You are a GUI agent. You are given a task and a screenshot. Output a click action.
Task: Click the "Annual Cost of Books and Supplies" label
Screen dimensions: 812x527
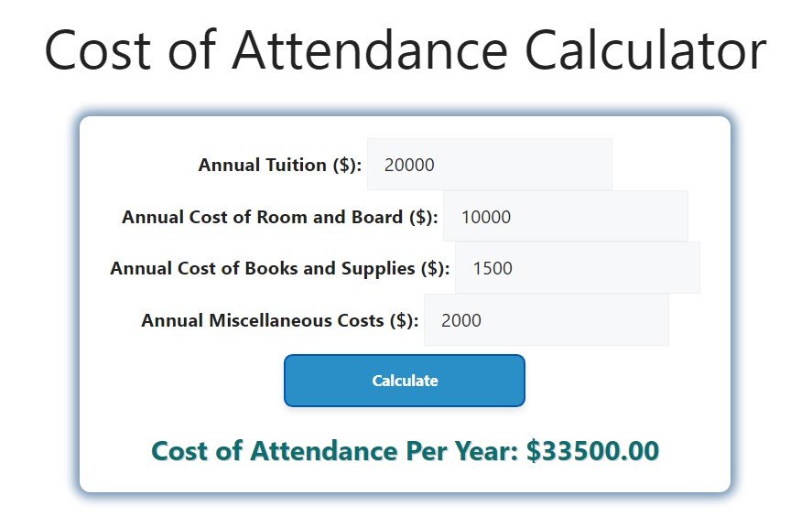tap(279, 269)
